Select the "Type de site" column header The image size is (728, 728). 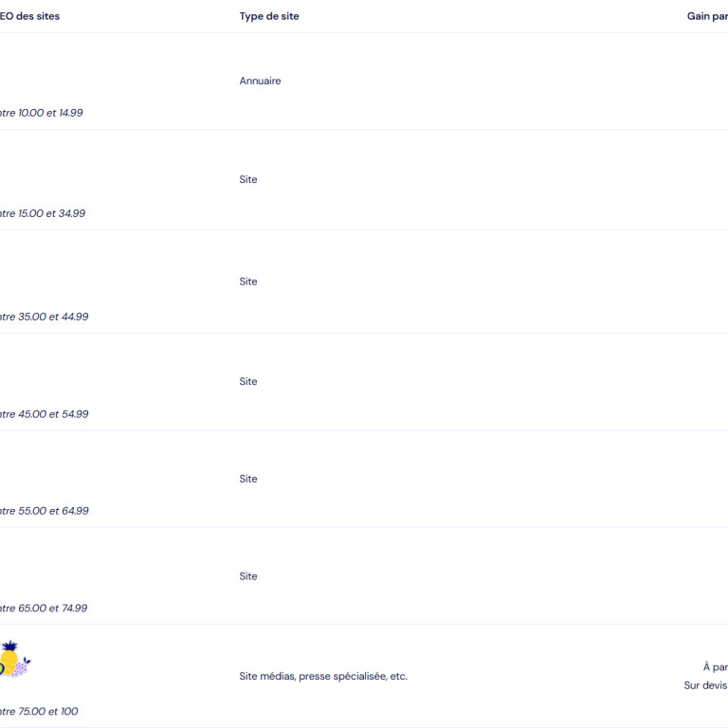[269, 16]
